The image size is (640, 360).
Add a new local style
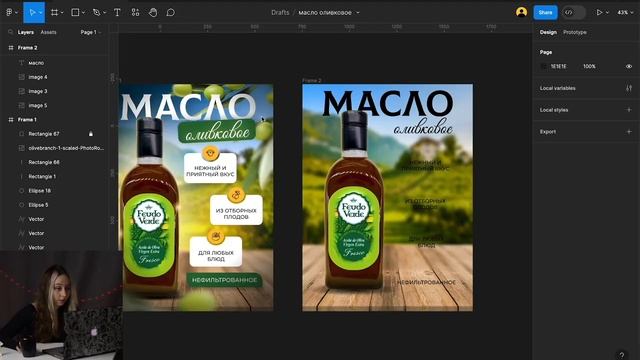click(x=629, y=110)
